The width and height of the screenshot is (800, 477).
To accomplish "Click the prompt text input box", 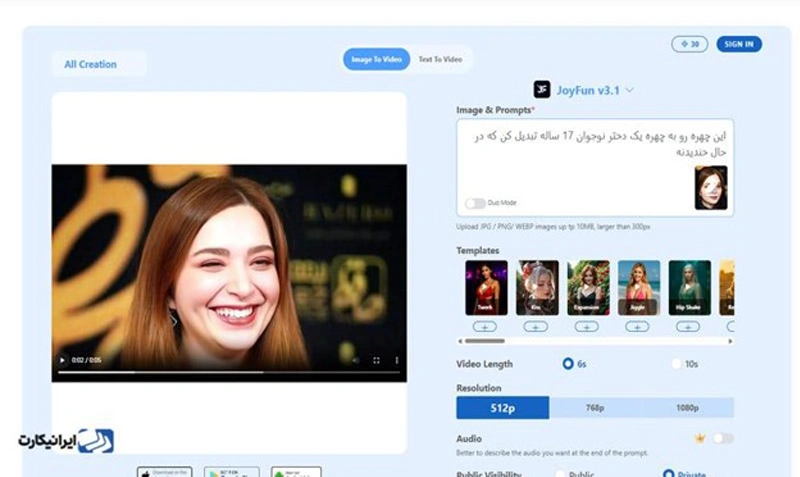I will (x=595, y=167).
